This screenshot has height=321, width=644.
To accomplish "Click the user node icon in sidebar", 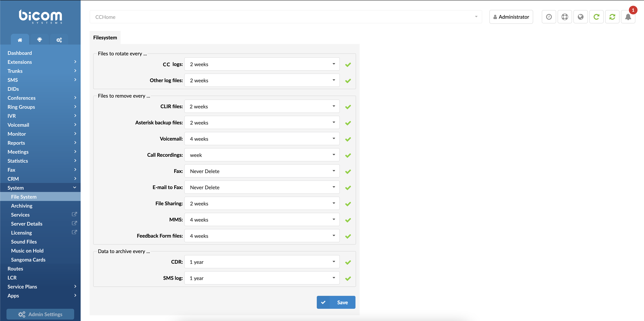I will point(39,40).
